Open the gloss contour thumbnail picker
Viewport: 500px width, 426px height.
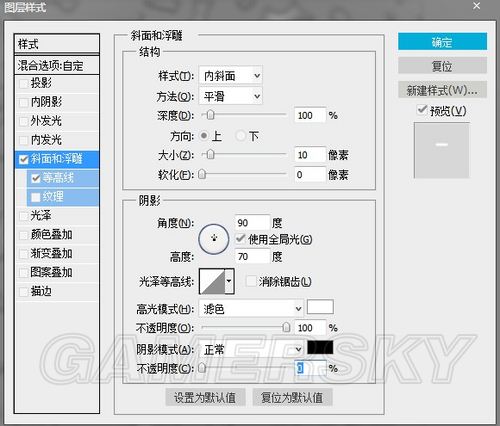click(212, 281)
